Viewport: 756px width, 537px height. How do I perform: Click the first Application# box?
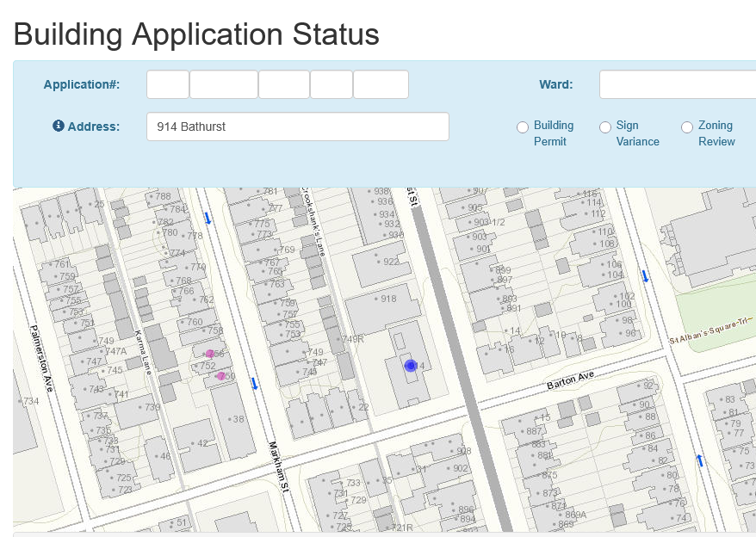coord(167,84)
